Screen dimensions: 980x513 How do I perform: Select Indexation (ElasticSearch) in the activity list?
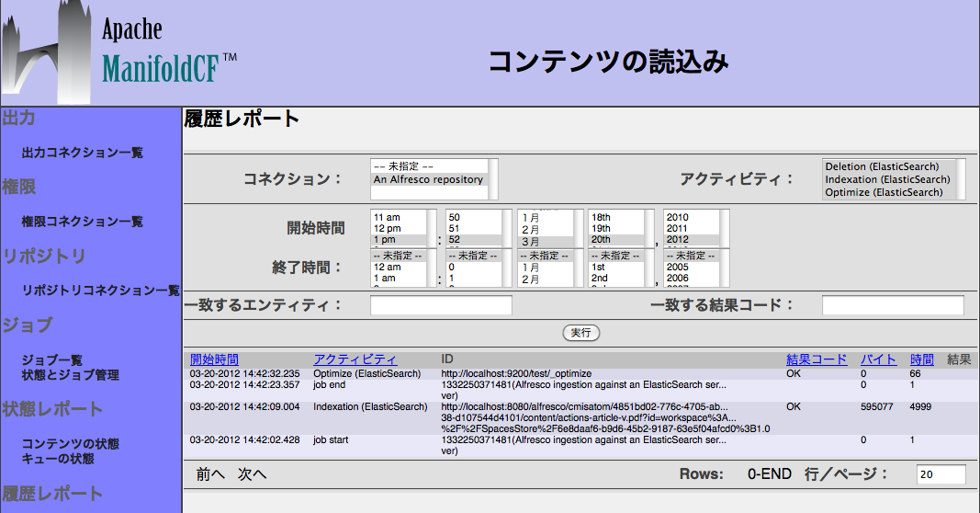tap(886, 180)
